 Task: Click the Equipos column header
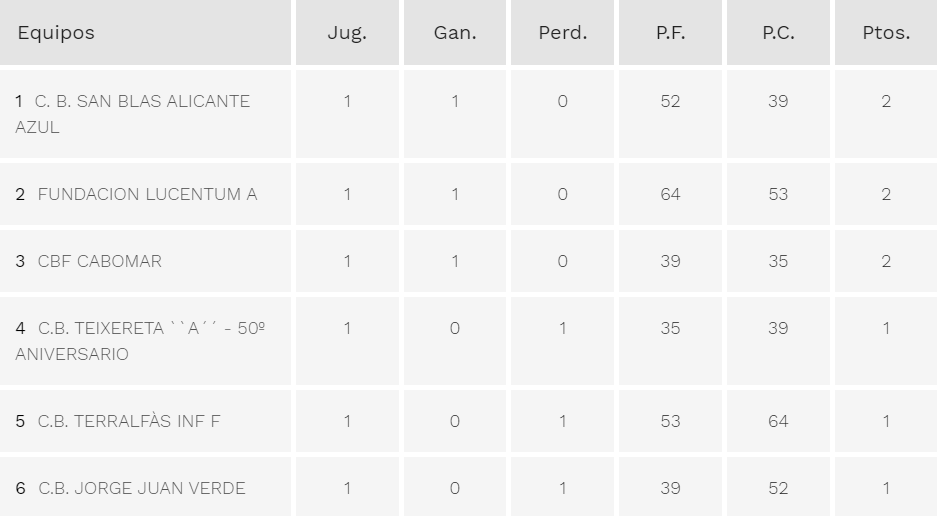pos(56,32)
